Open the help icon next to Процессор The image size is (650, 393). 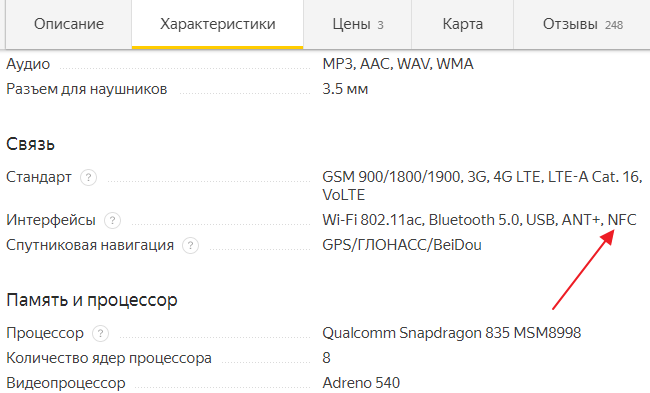click(100, 333)
